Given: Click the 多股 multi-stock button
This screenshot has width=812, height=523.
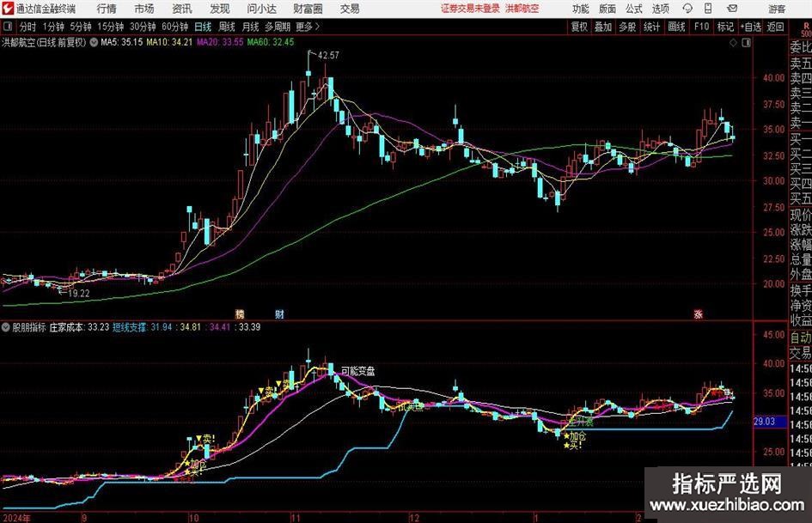Looking at the screenshot, I should [627, 27].
